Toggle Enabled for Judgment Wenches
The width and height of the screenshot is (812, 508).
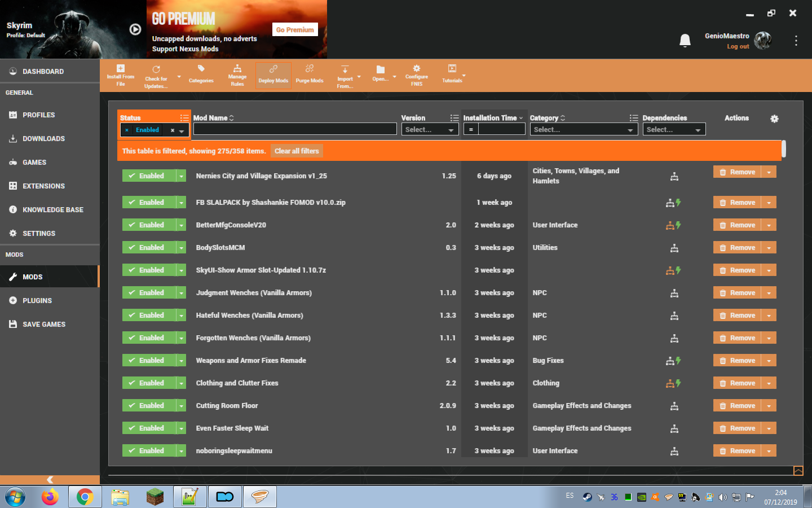[149, 293]
